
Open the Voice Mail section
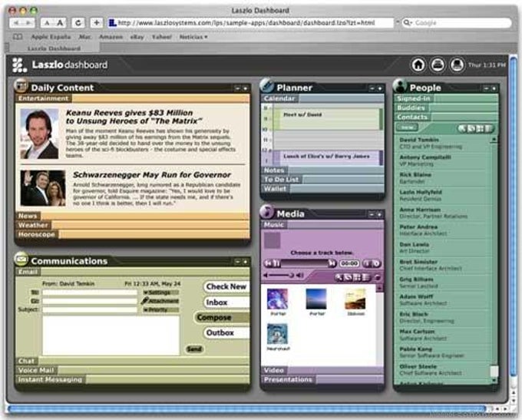tap(133, 370)
